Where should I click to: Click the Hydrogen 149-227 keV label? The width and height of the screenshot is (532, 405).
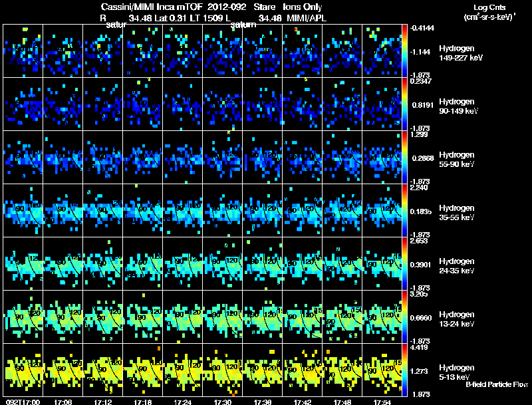(x=460, y=53)
